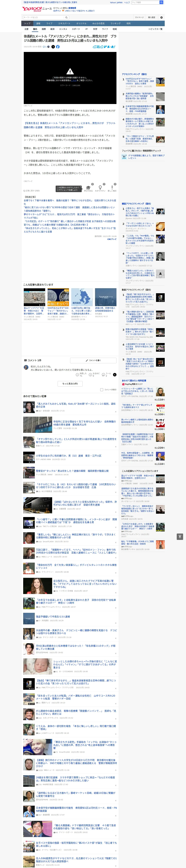The height and width of the screenshot is (868, 186).
Task: Open the トップ navigation tab
Action: pos(27,24)
